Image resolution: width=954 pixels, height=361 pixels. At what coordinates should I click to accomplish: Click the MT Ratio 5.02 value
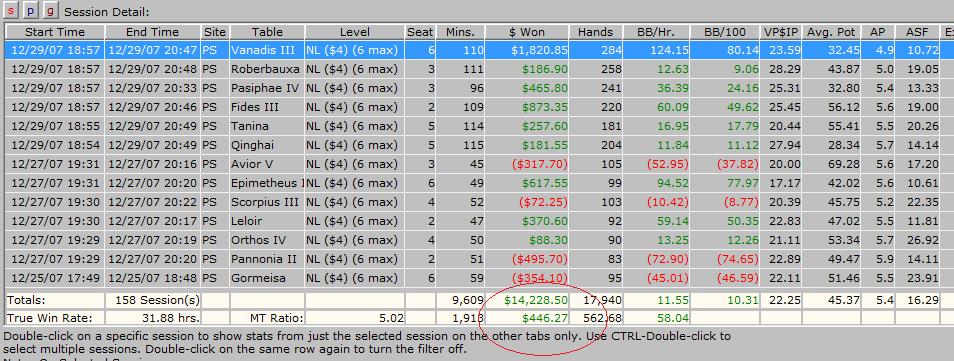[355, 317]
